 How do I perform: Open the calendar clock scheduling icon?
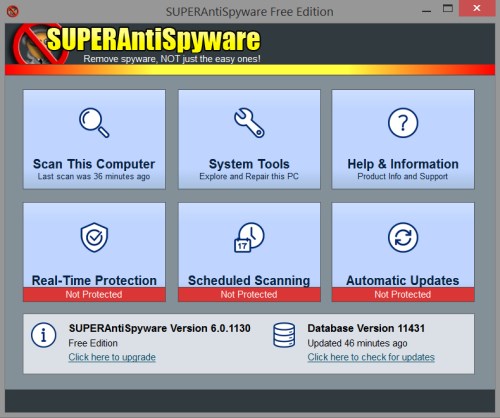click(249, 237)
